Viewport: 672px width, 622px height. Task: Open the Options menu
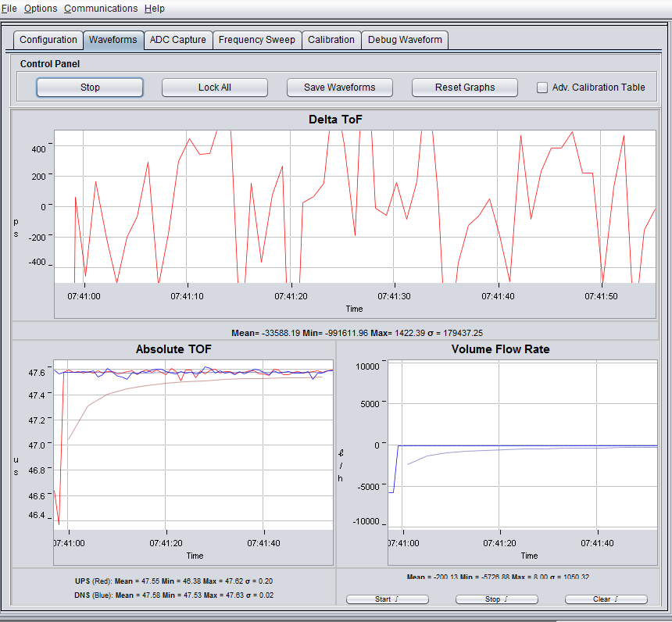click(41, 9)
